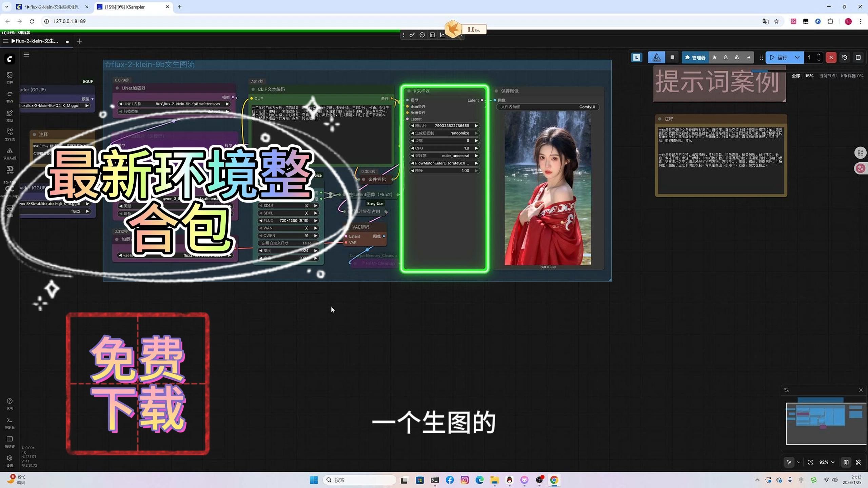Click the Run button

click(779, 58)
